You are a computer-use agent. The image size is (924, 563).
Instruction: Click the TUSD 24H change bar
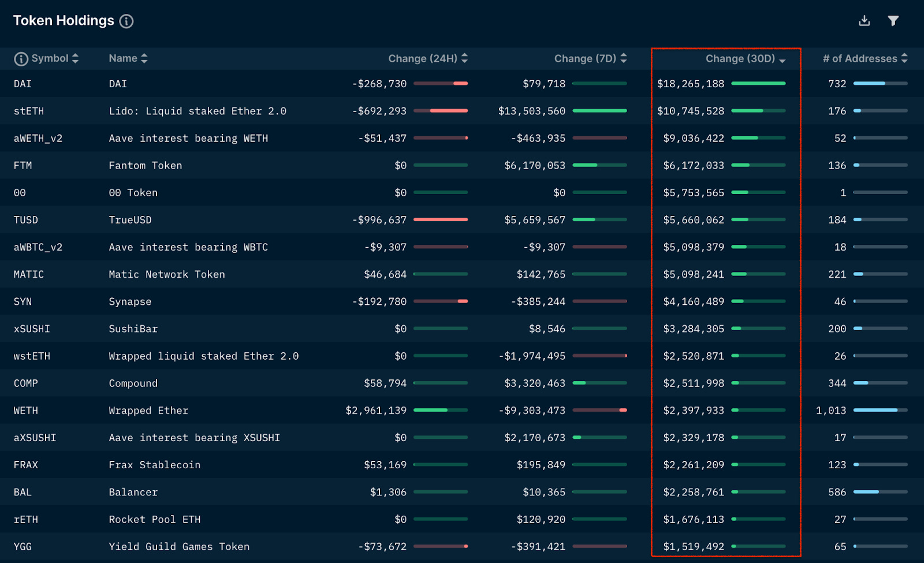coord(441,219)
